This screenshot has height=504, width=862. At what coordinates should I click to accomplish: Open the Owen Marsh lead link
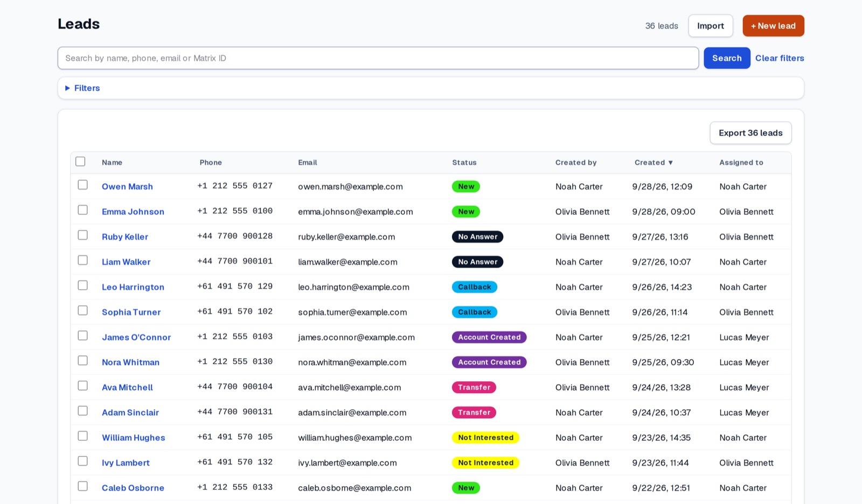pos(127,187)
